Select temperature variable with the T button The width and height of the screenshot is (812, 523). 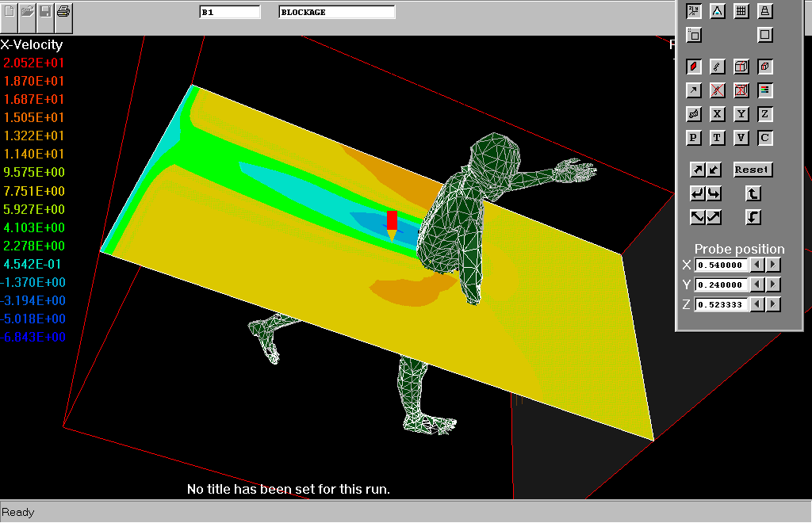point(718,138)
